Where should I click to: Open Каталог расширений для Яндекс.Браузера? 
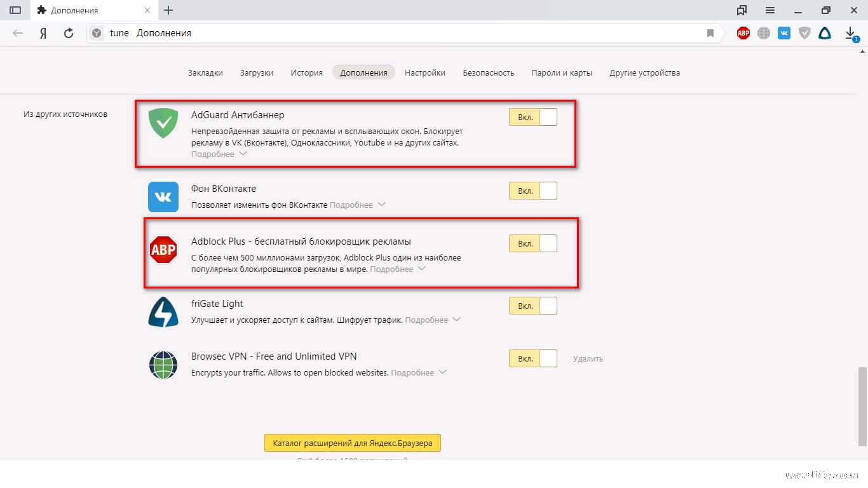pyautogui.click(x=353, y=443)
